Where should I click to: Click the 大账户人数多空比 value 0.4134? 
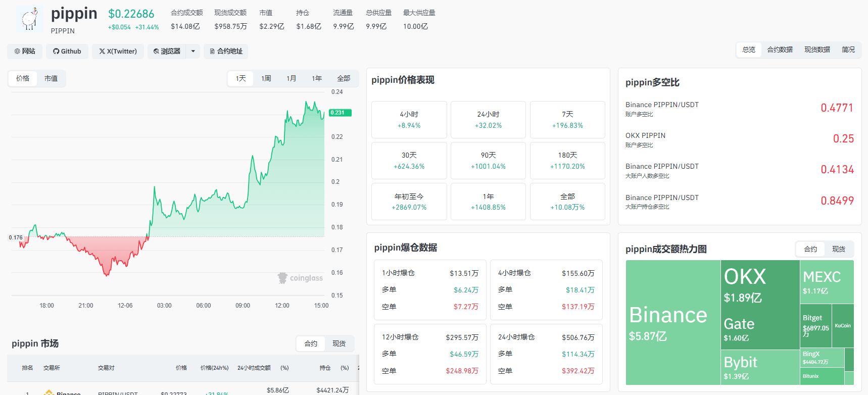(x=837, y=169)
